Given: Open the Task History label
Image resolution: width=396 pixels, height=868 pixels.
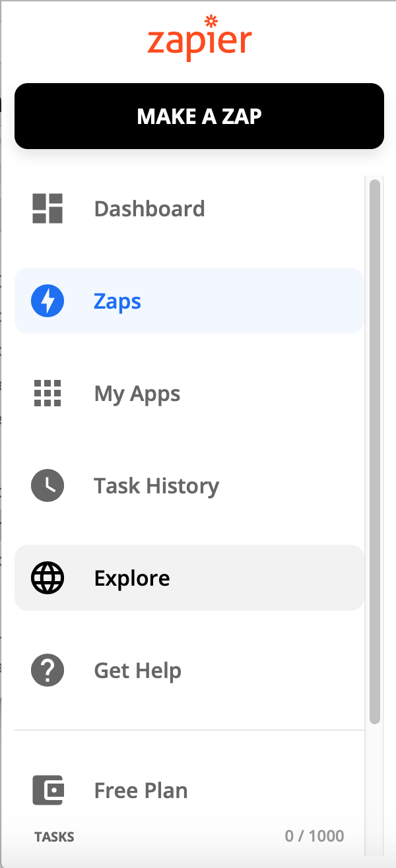Looking at the screenshot, I should [x=156, y=486].
